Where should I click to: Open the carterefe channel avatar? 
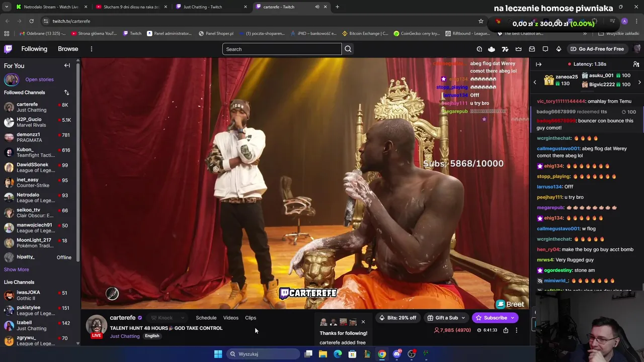(96, 326)
